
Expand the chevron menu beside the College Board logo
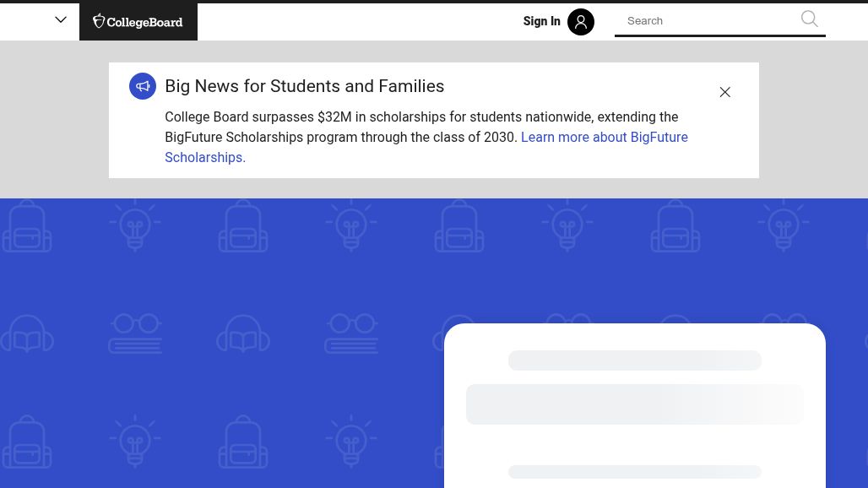(61, 20)
